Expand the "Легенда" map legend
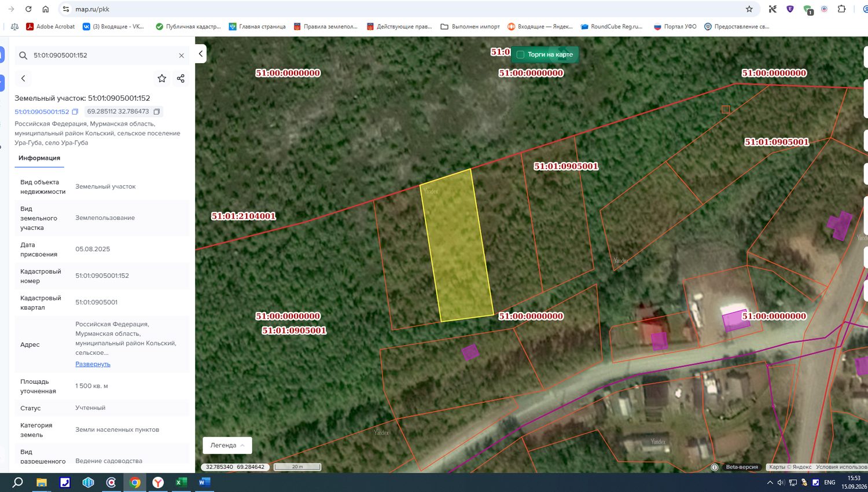 click(227, 445)
